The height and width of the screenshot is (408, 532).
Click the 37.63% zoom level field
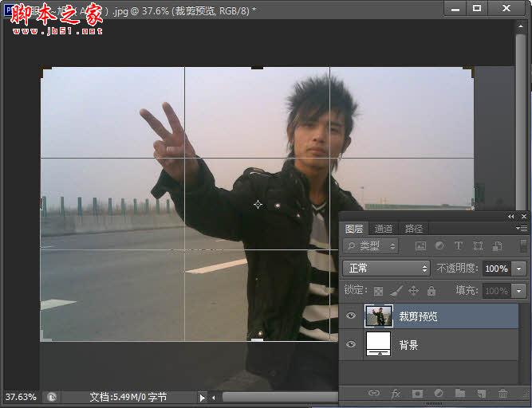pyautogui.click(x=22, y=397)
